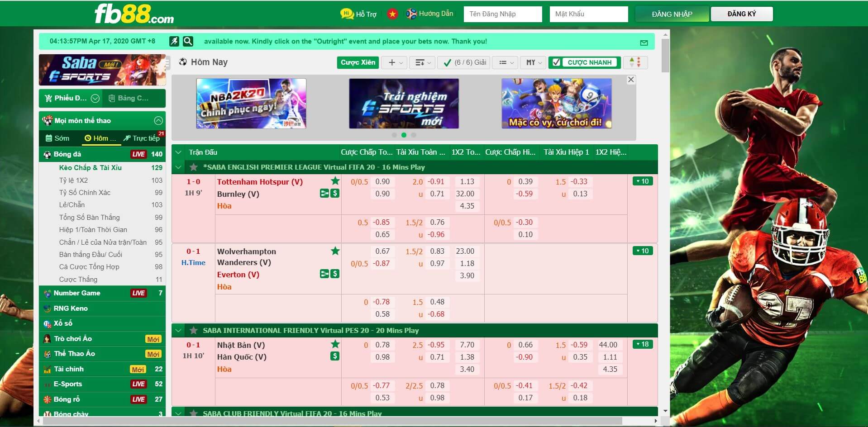Favorite the Tottenham Hotspur match star

pyautogui.click(x=335, y=181)
